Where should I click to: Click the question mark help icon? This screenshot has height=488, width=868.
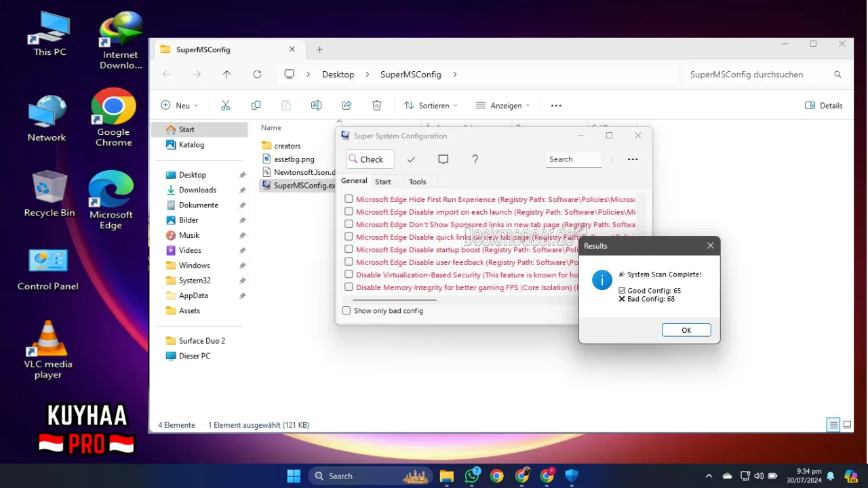tap(475, 159)
